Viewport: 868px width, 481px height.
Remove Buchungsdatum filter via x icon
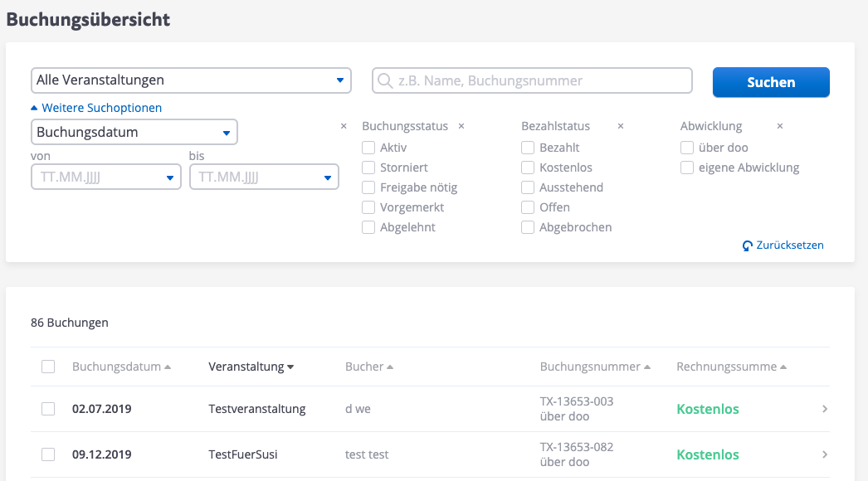click(x=344, y=126)
